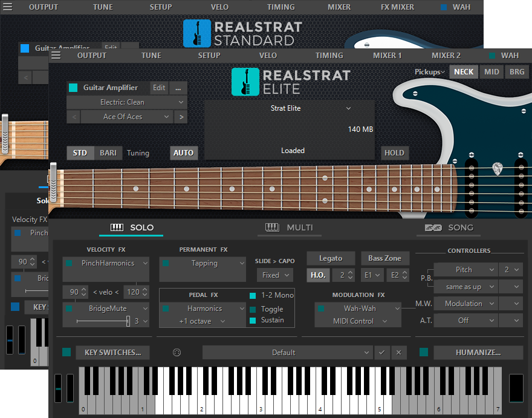Select the SOLO keyboard icon

(x=117, y=228)
